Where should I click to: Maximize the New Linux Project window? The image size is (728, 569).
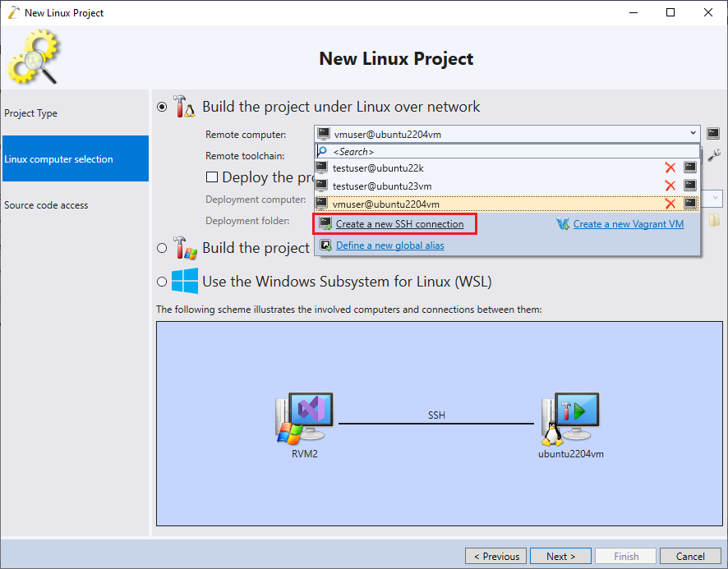click(x=670, y=12)
